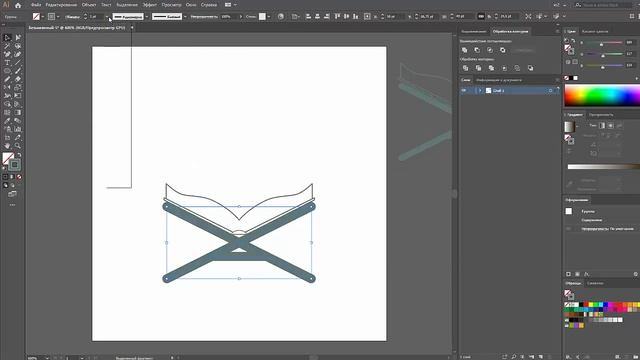The width and height of the screenshot is (640, 360).
Task: Apply Merge in Pathfinder row
Action: (491, 68)
